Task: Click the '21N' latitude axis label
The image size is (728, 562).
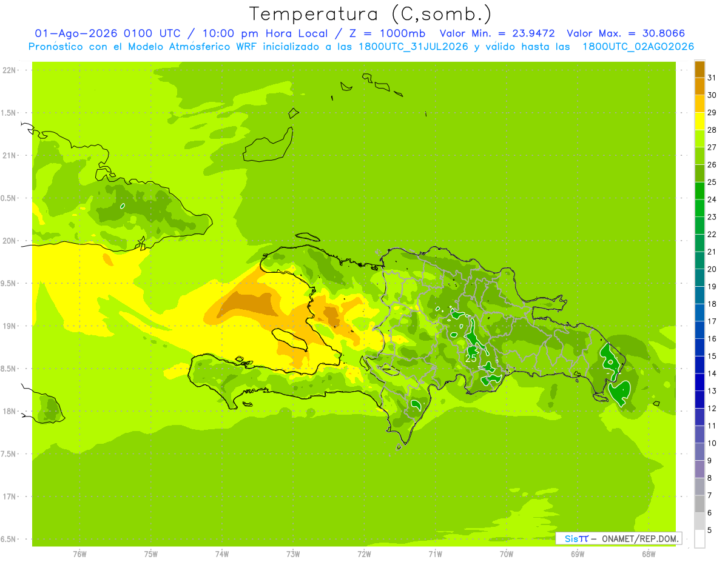Action: click(10, 155)
